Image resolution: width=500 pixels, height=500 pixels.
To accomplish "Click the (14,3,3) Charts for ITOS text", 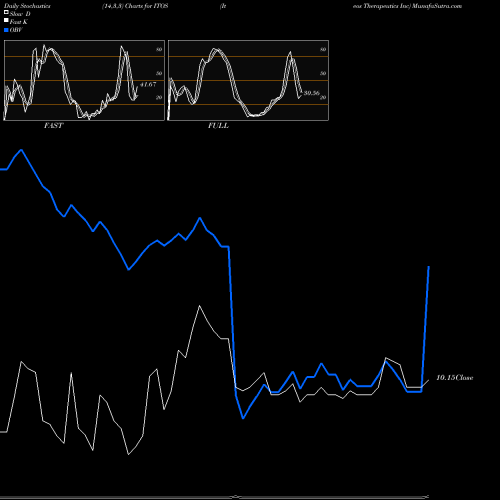I will tap(135, 6).
